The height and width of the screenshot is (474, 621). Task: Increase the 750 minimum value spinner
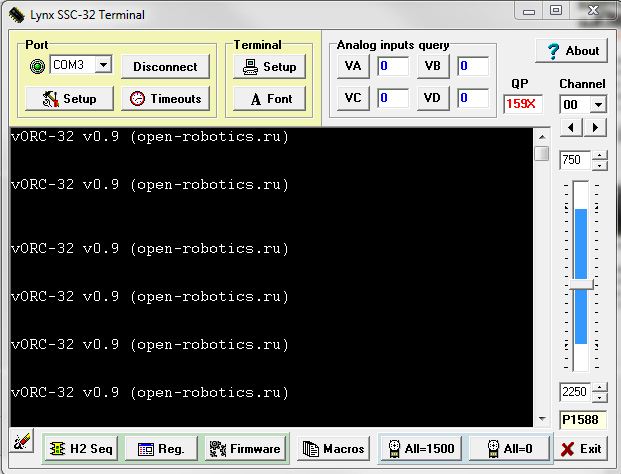click(599, 155)
